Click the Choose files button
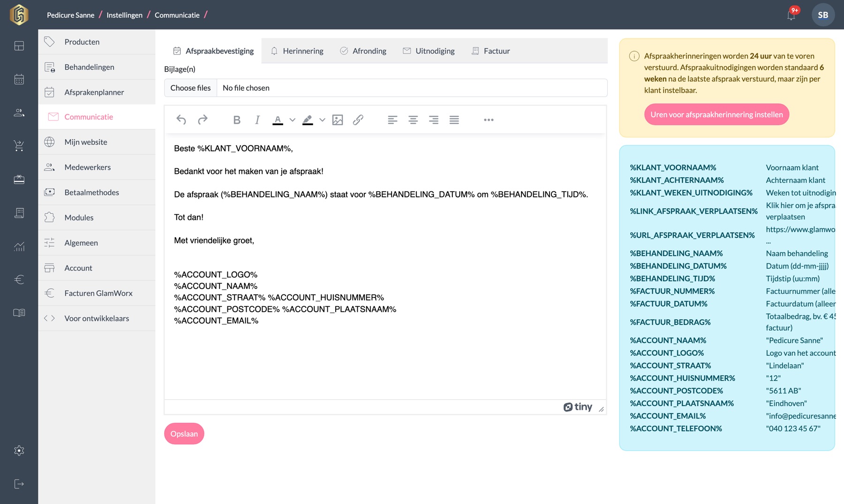This screenshot has width=844, height=504. click(190, 88)
